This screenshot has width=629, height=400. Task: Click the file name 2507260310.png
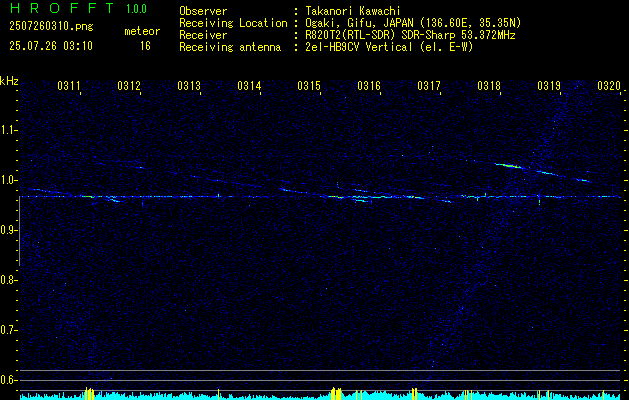(x=51, y=26)
